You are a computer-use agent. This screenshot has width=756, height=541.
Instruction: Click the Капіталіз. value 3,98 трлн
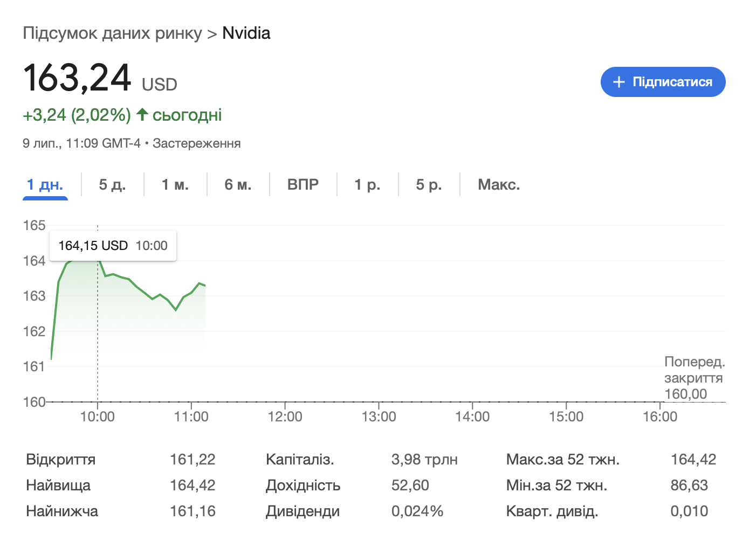click(x=424, y=460)
